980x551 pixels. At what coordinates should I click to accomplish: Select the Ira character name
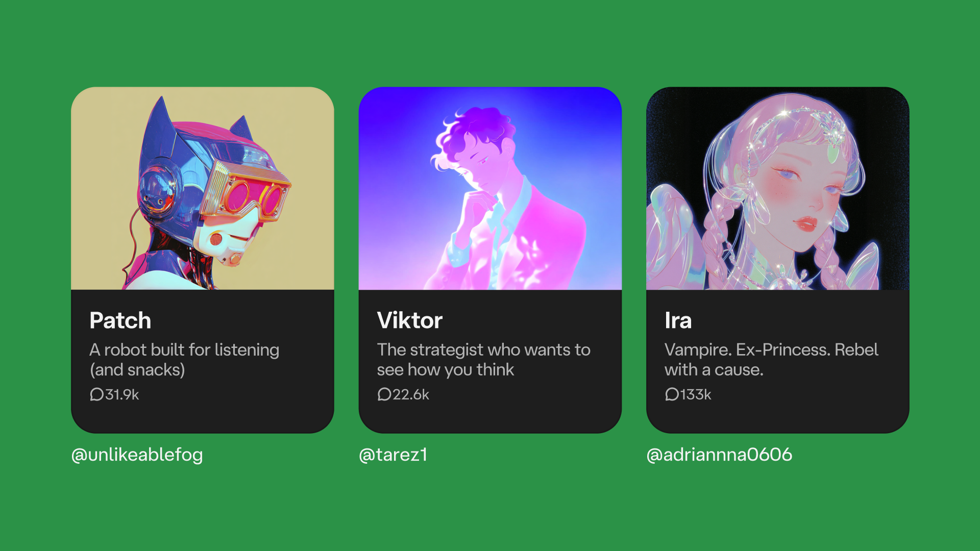[678, 320]
